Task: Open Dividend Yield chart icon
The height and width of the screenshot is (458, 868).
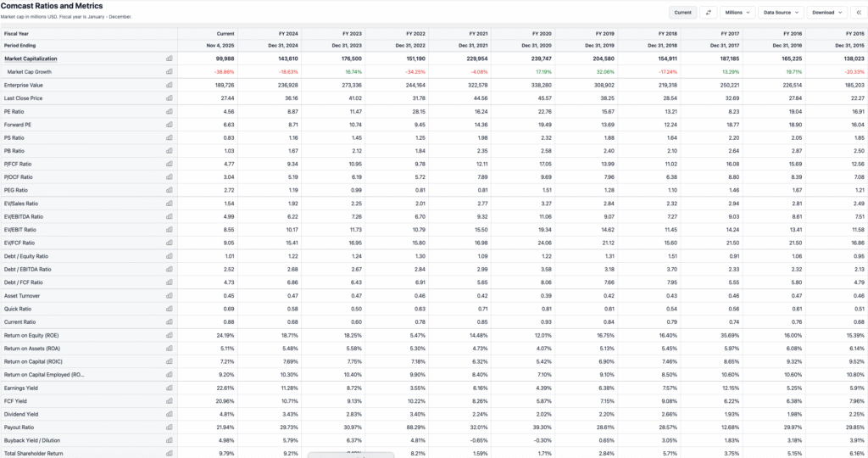Action: click(x=170, y=414)
